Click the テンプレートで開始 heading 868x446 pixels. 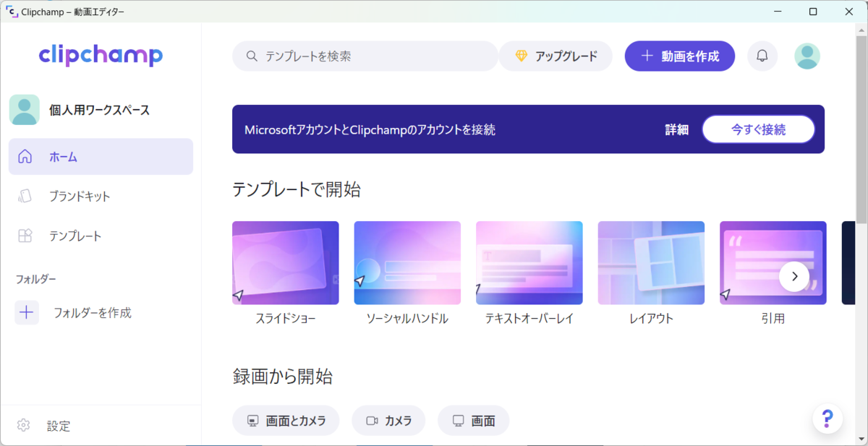pyautogui.click(x=297, y=189)
